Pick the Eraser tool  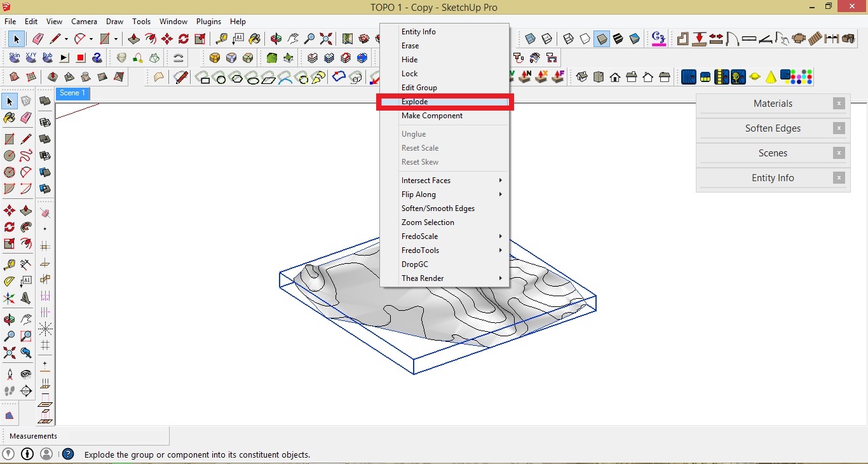(37, 39)
